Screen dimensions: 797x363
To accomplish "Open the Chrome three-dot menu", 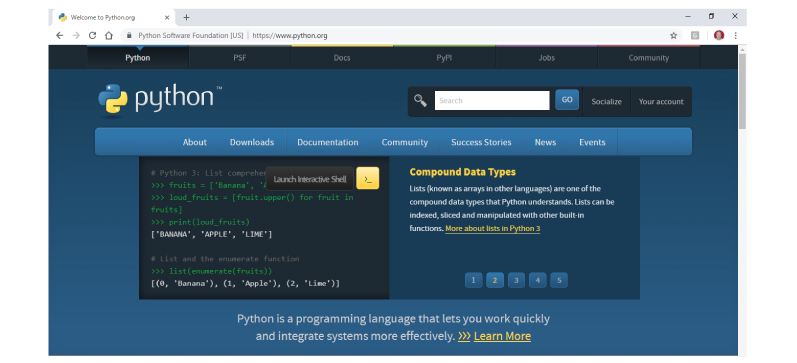I will tap(735, 36).
